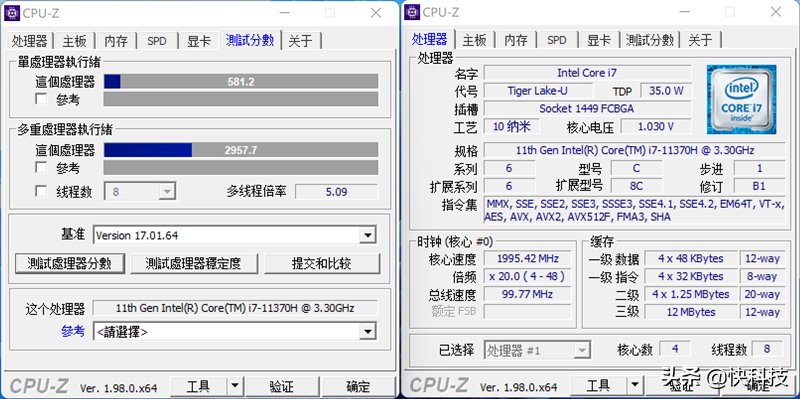Close the left CPU-Z window
The width and height of the screenshot is (800, 399).
click(376, 13)
